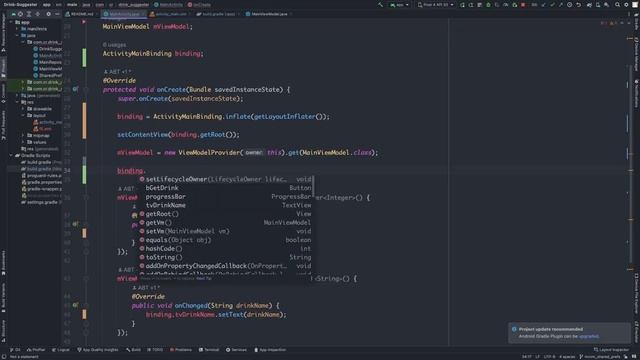The height and width of the screenshot is (360, 640).
Task: Select settings.gradle in Project tree
Action: pos(40,202)
